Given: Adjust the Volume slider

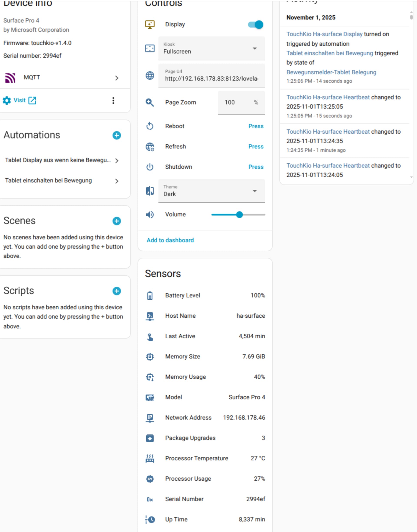Looking at the screenshot, I should pyautogui.click(x=239, y=215).
